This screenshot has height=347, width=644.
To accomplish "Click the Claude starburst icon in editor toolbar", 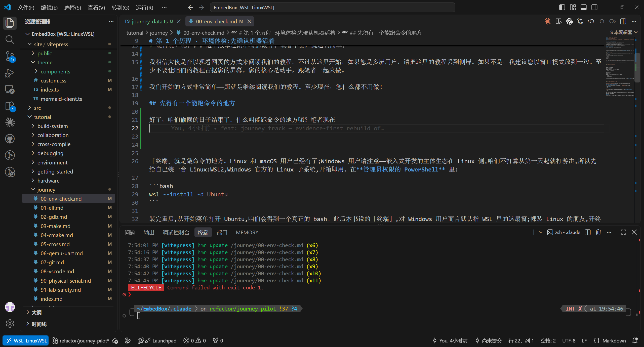I will 548,21.
